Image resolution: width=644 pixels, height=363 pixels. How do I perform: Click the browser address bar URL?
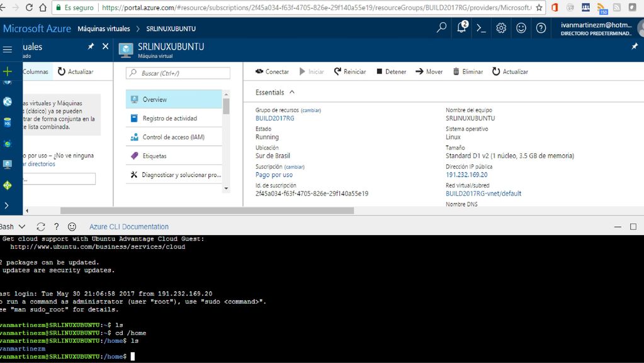(x=316, y=8)
